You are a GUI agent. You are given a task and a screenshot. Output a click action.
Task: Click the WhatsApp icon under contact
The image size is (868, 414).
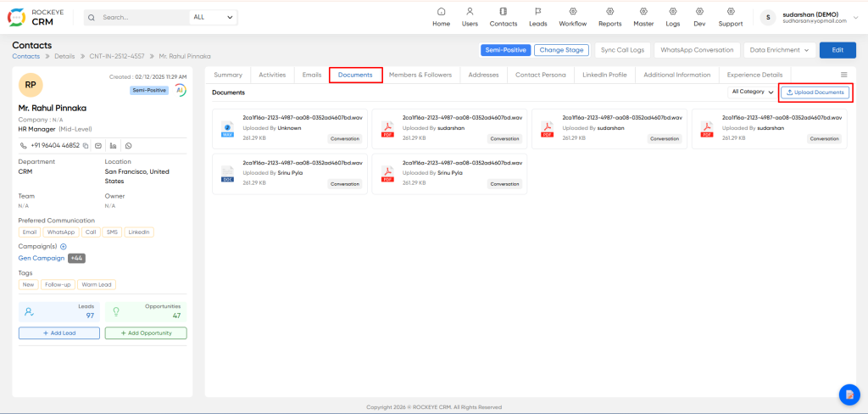click(x=129, y=146)
